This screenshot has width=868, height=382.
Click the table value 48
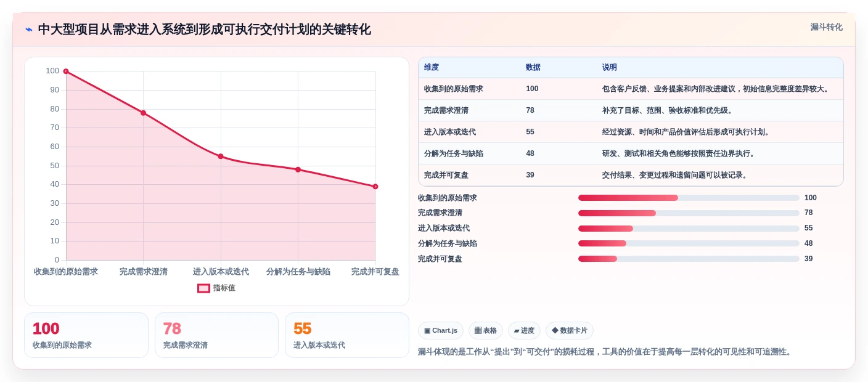530,153
